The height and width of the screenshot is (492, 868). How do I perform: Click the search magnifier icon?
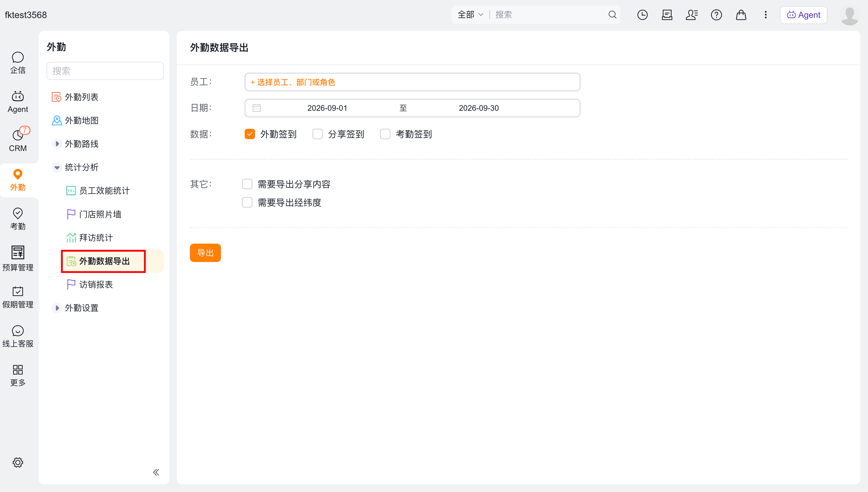coord(612,15)
